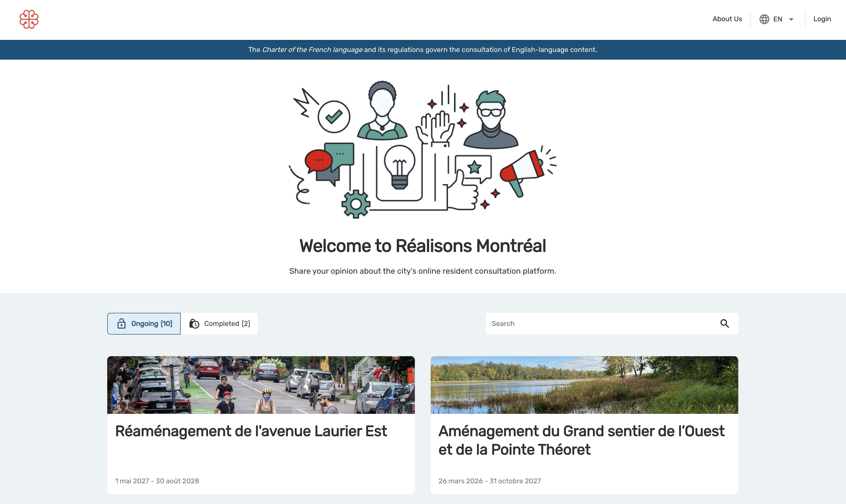
Task: Select the Ongoing [10] tab
Action: click(x=144, y=324)
